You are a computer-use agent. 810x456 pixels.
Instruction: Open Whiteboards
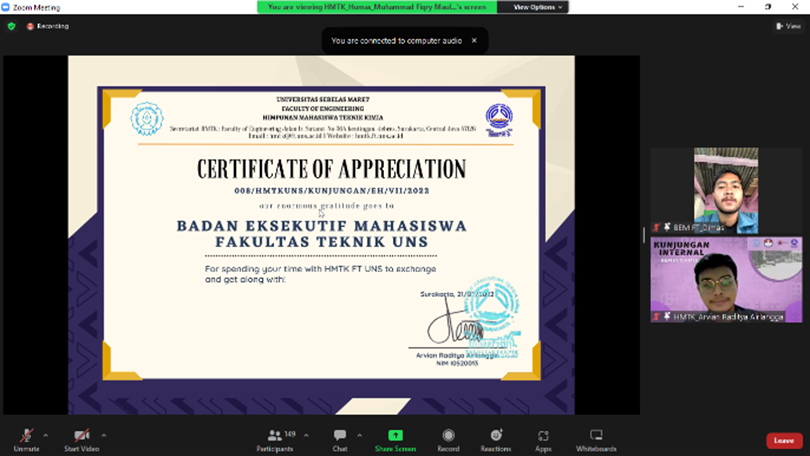[x=596, y=441]
